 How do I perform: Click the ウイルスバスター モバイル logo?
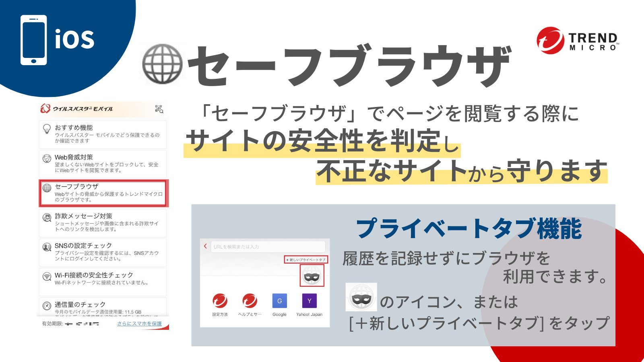[76, 109]
